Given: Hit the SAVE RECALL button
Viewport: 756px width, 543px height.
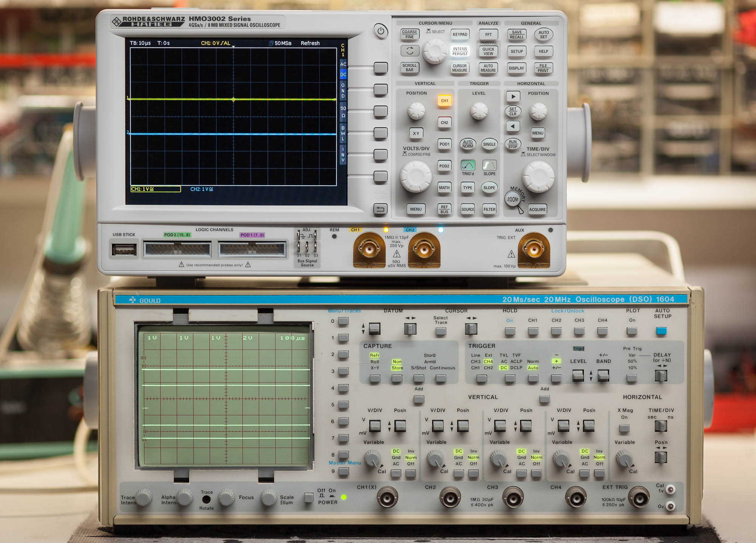Looking at the screenshot, I should coord(517,34).
